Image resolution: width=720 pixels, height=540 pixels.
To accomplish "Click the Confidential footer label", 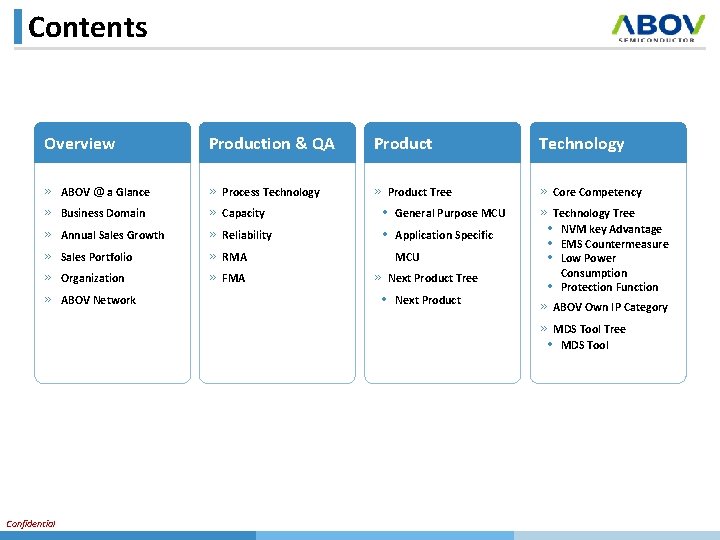I will 31,524.
